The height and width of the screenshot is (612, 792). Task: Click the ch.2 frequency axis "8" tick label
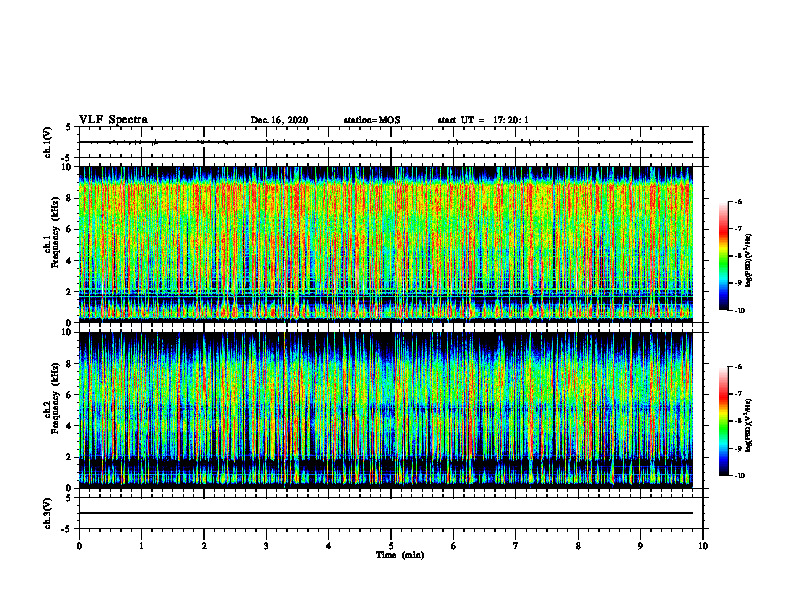pos(71,364)
